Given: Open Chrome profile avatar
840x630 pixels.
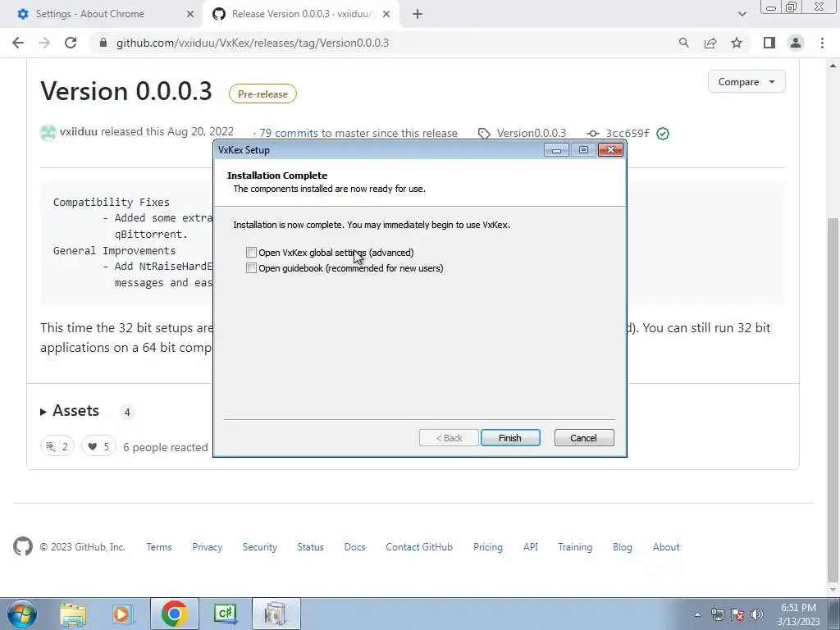Looking at the screenshot, I should (x=796, y=43).
